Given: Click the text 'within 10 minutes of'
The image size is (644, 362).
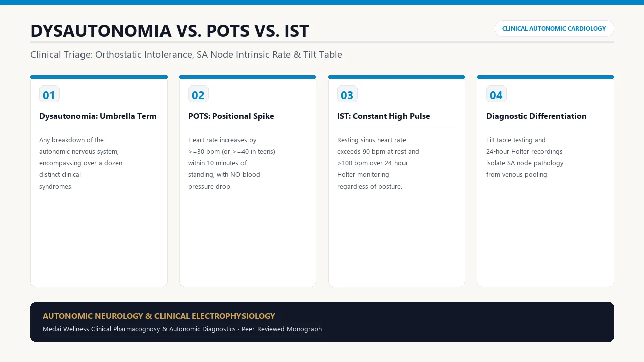Looking at the screenshot, I should (217, 163).
